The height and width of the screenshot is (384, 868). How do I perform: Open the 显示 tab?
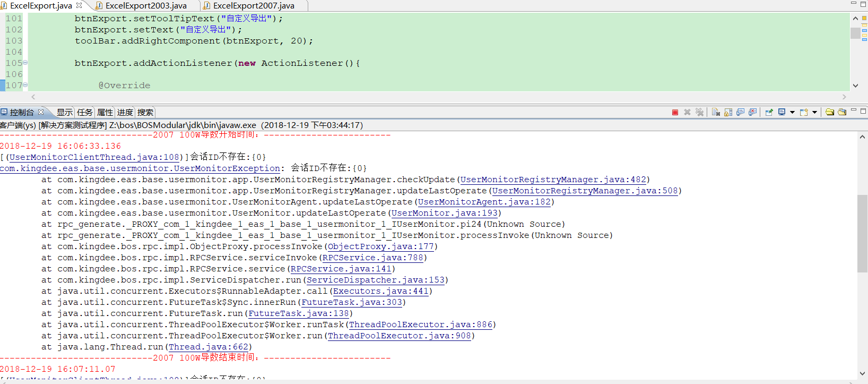pos(65,112)
